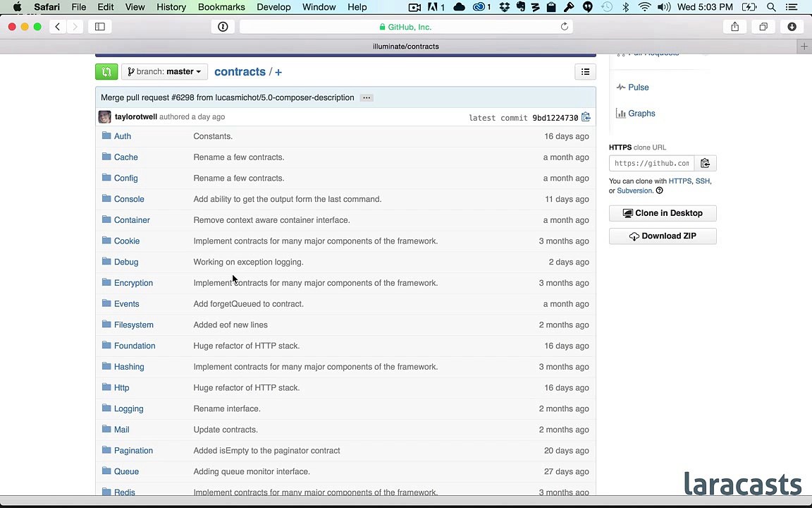
Task: Go back with Safari's back arrow
Action: pos(58,27)
